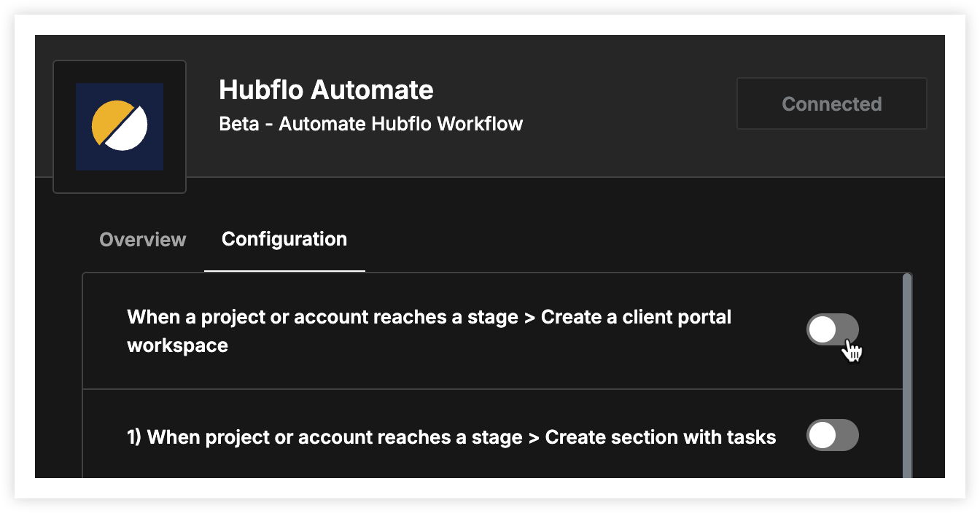Viewport: 980px width, 513px height.
Task: Click the navy square behind the logo
Action: tap(120, 127)
